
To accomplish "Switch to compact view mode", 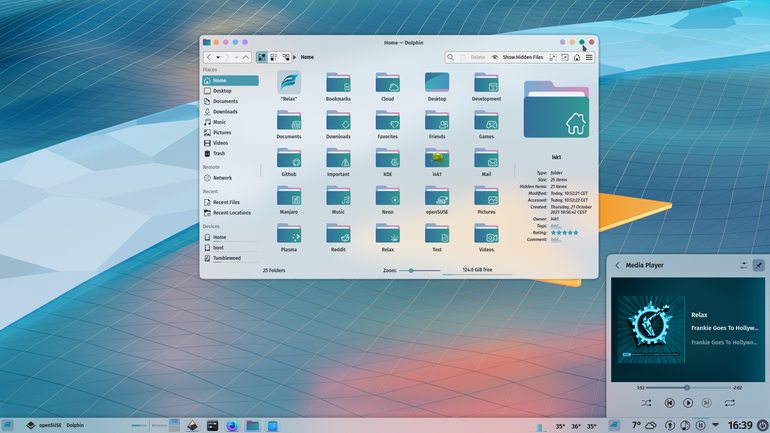I will 274,57.
